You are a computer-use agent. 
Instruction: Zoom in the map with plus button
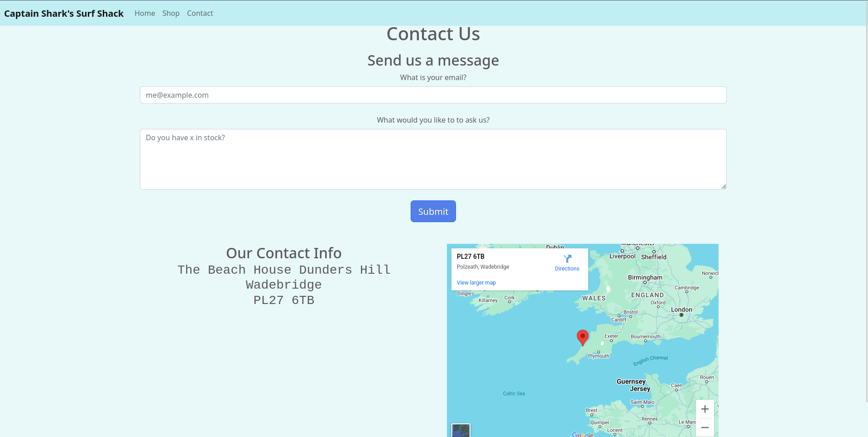point(705,409)
